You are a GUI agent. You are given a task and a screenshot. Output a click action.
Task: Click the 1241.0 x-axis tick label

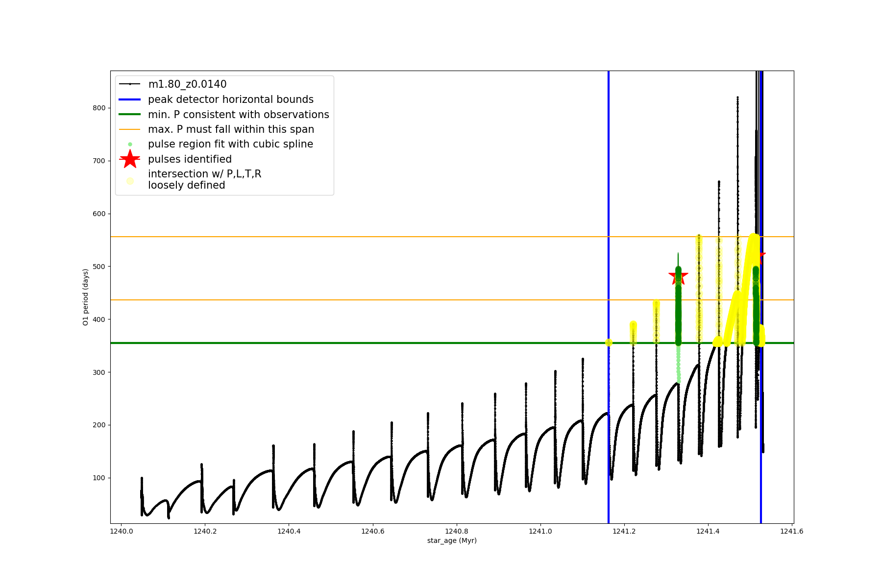pyautogui.click(x=541, y=531)
